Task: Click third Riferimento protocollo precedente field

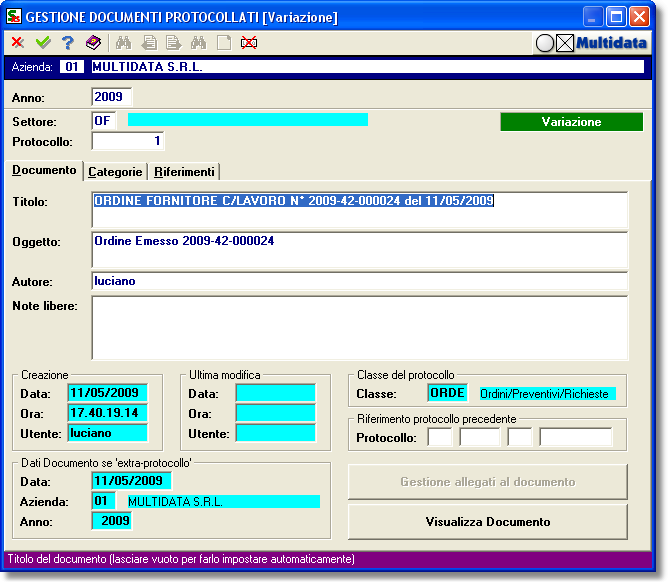Action: point(520,437)
